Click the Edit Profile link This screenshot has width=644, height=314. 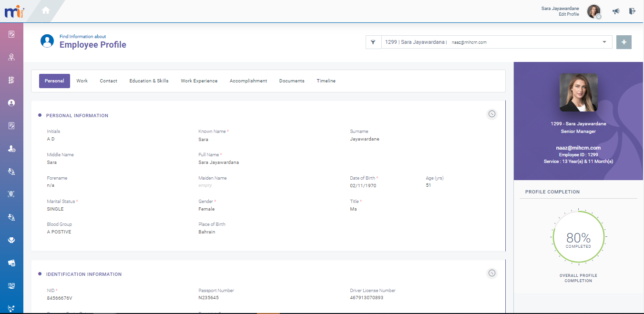[569, 14]
